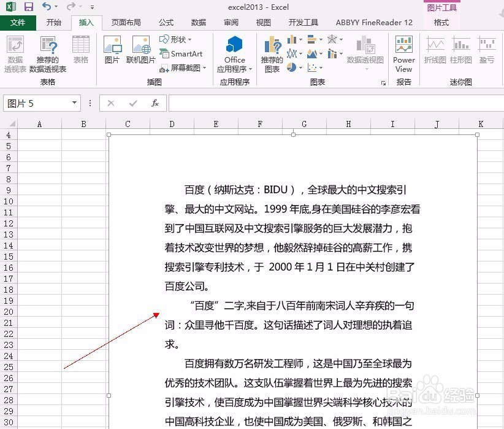Click the Name Box showing 图片 5
Image resolution: width=504 pixels, height=429 pixels.
pos(37,103)
